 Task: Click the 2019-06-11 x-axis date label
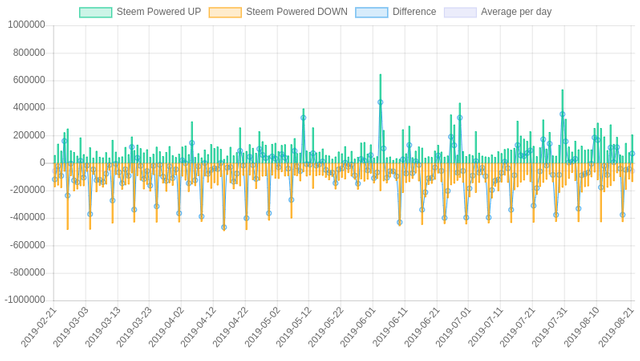click(x=389, y=328)
